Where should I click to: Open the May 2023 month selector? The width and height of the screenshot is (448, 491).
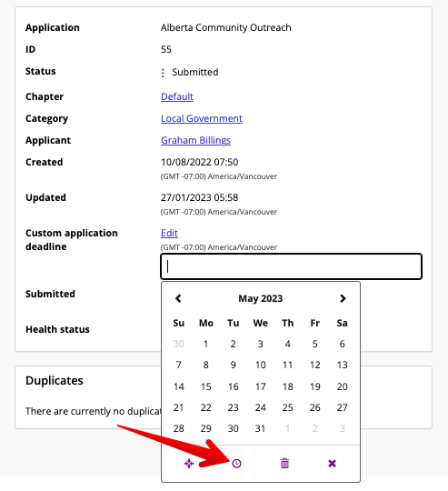[x=261, y=298]
